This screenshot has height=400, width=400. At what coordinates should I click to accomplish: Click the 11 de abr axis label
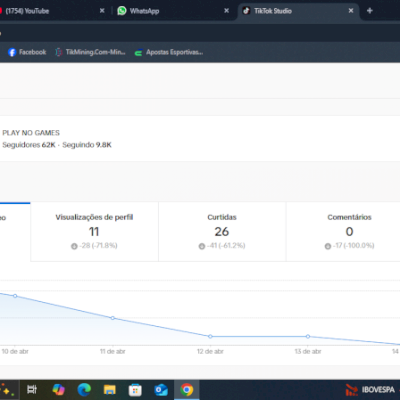[113, 351]
